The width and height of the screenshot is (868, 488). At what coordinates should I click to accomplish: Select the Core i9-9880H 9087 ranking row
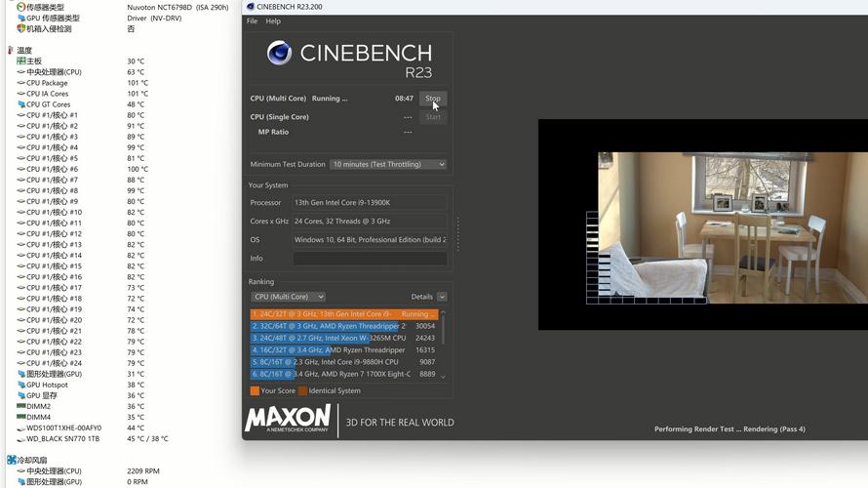point(343,362)
